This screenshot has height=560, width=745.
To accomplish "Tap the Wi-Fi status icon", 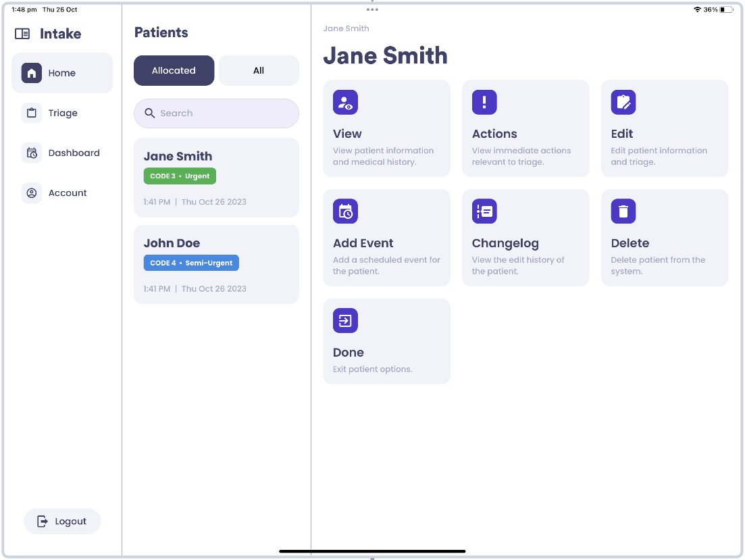I will pos(698,9).
